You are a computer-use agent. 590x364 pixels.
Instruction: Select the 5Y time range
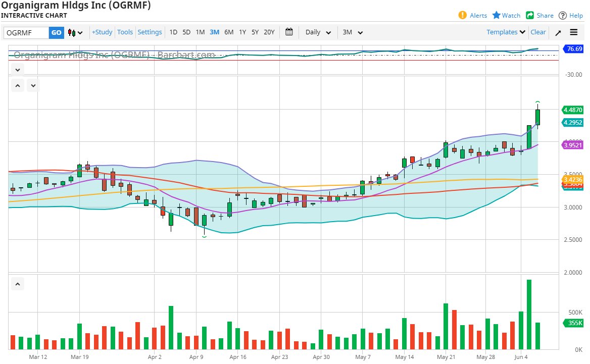click(255, 32)
